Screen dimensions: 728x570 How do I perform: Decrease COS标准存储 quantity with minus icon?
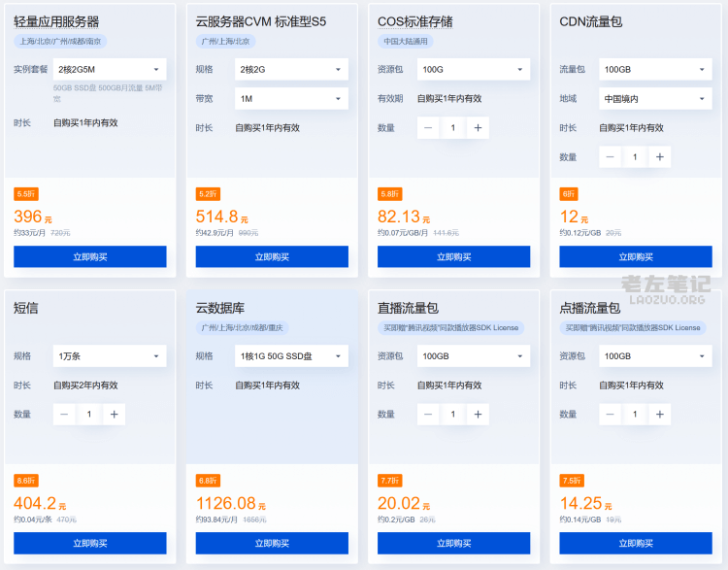(428, 128)
